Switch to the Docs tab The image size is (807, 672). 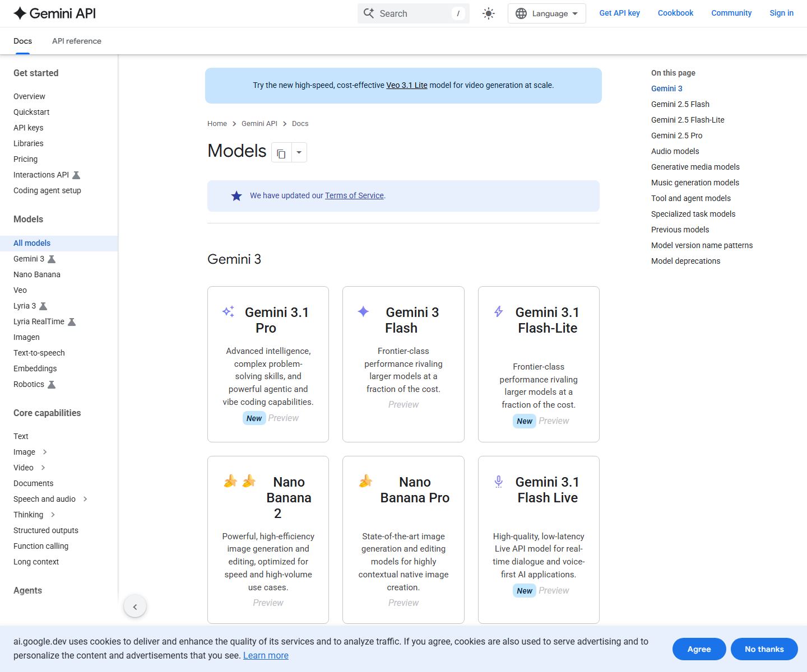(x=23, y=41)
